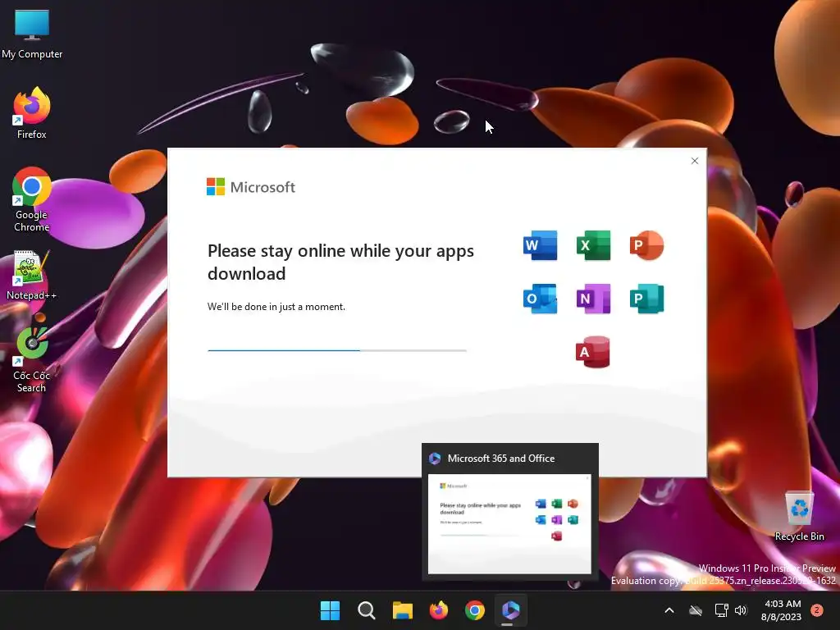Screen dimensions: 840x630
Task: Click the Word icon in installer
Action: 540,245
